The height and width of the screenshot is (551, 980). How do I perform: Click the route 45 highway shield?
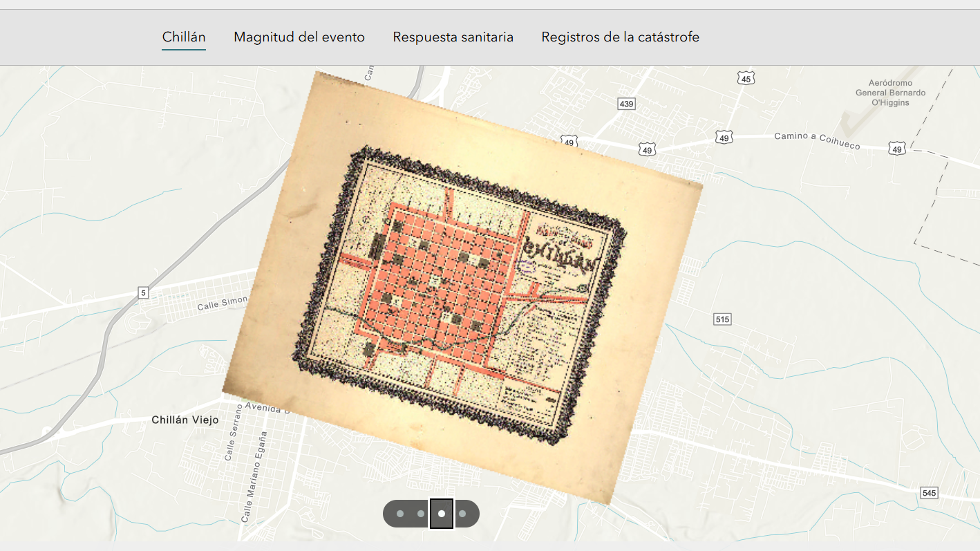[x=745, y=78]
